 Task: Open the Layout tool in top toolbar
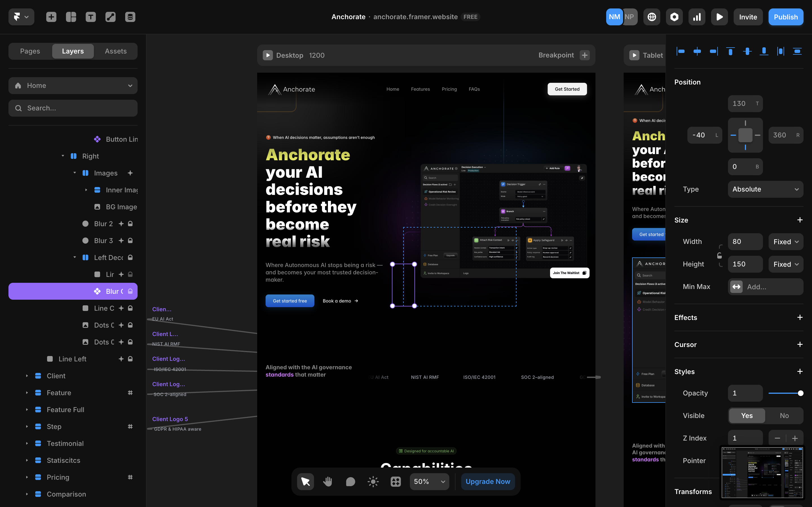(x=71, y=17)
